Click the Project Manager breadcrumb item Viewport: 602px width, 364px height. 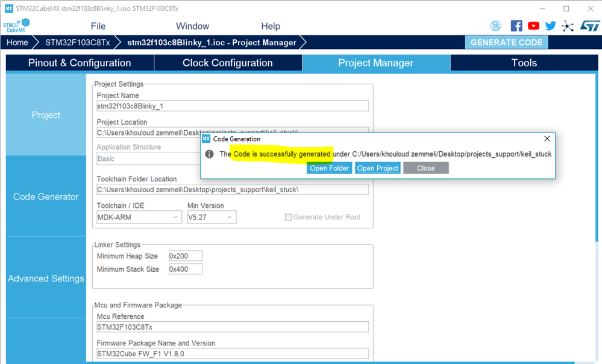click(212, 42)
